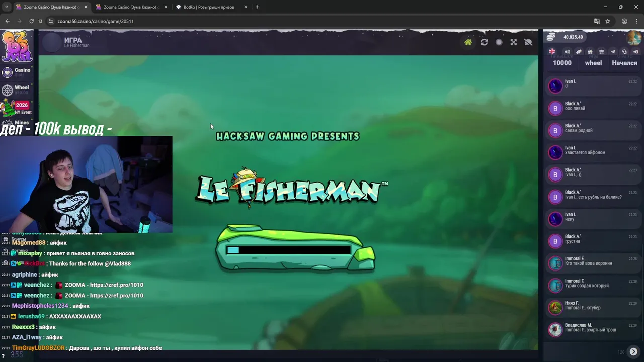Bookmark this page with the star
This screenshot has height=362, width=644.
(x=608, y=21)
